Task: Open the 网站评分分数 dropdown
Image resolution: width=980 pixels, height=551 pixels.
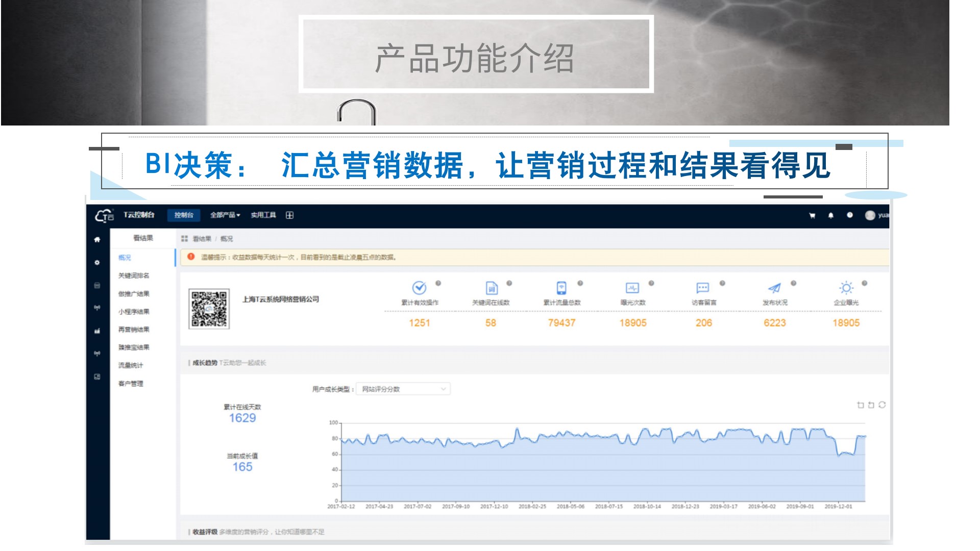Action: 403,389
